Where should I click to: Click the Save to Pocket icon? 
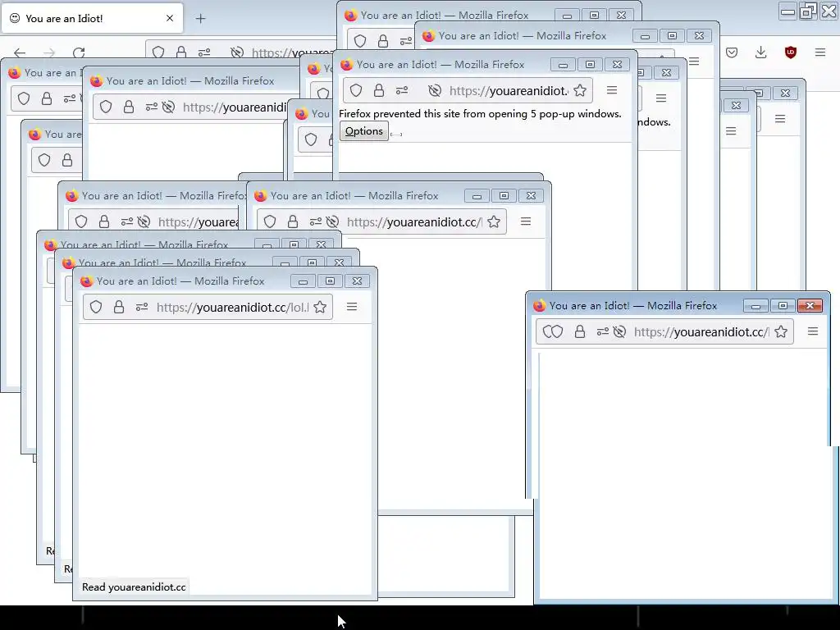[732, 52]
